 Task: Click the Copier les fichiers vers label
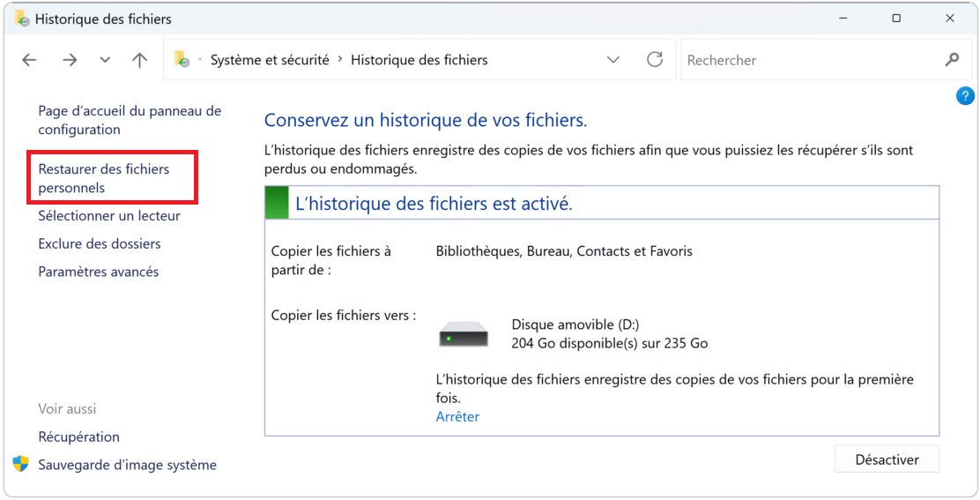point(343,316)
